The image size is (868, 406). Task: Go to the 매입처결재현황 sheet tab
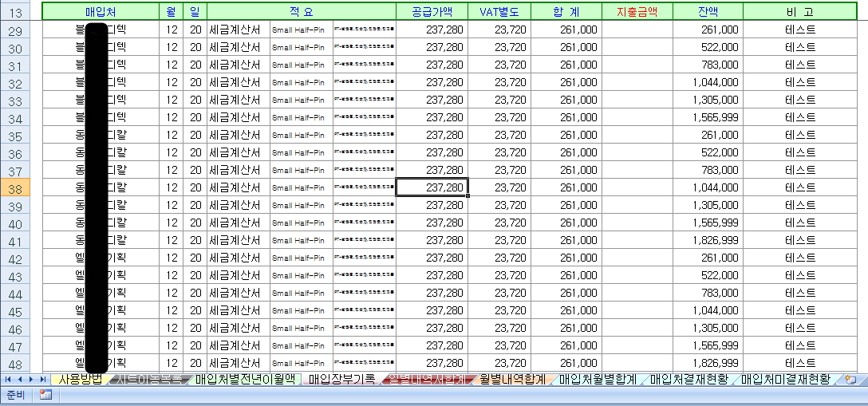pyautogui.click(x=688, y=380)
